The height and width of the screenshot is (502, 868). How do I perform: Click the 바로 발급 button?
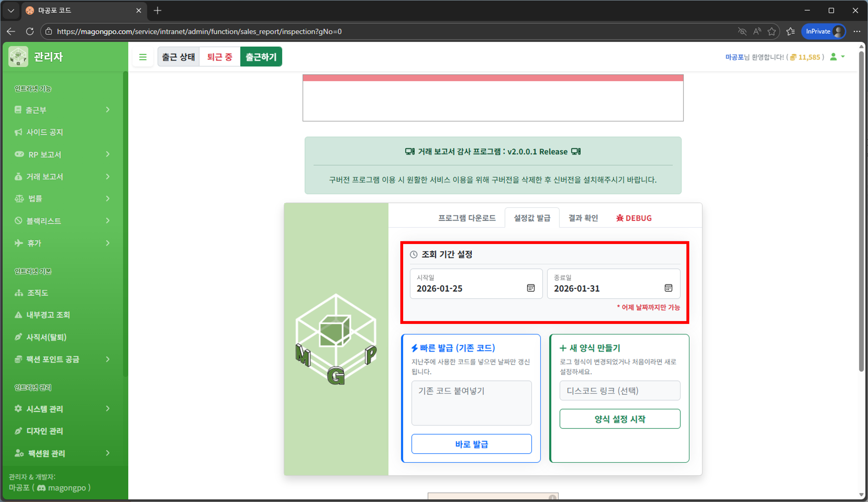tap(471, 444)
